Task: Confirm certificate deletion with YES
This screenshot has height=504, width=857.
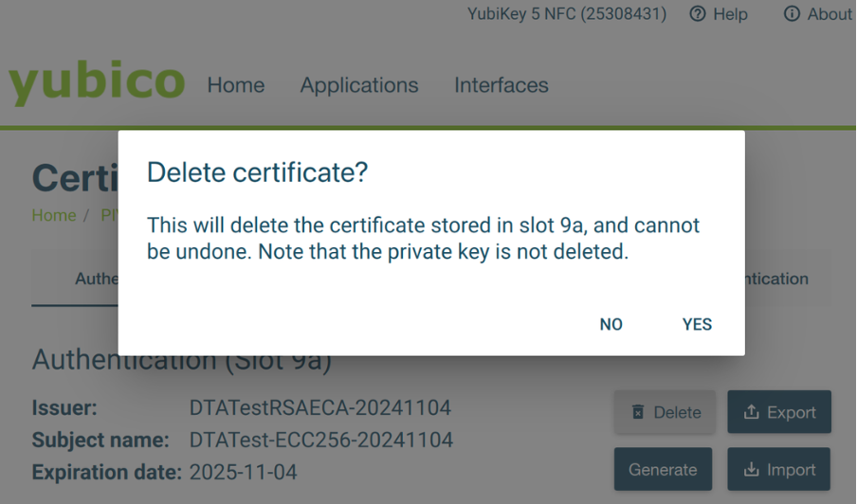Action: click(697, 324)
